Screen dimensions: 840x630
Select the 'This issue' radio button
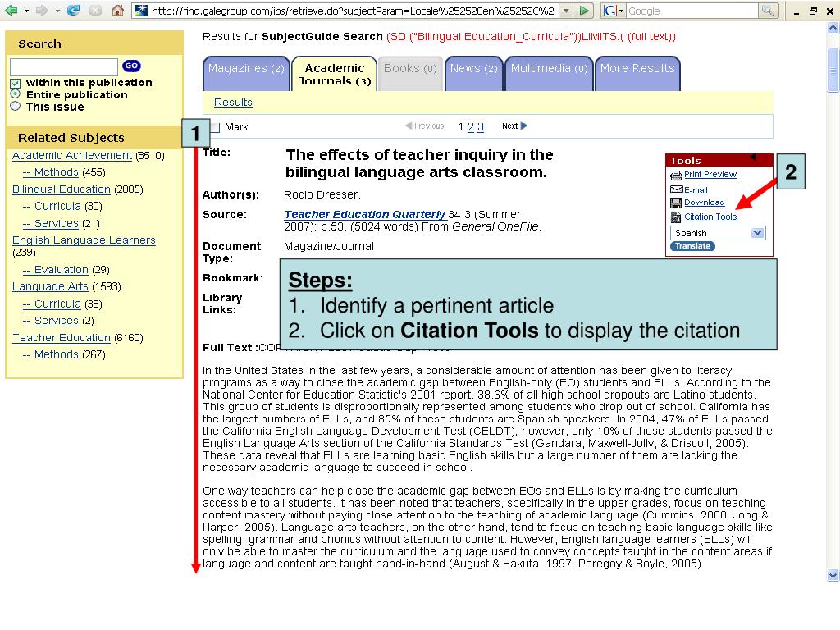(15, 106)
